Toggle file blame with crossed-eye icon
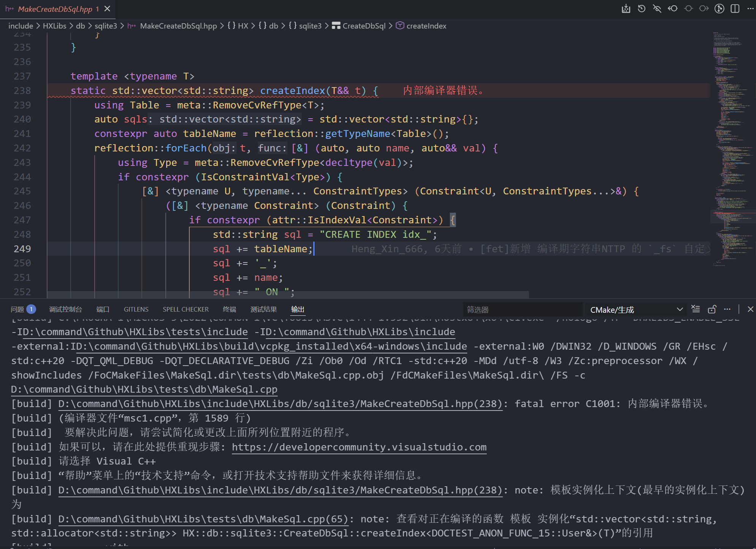 click(x=657, y=9)
